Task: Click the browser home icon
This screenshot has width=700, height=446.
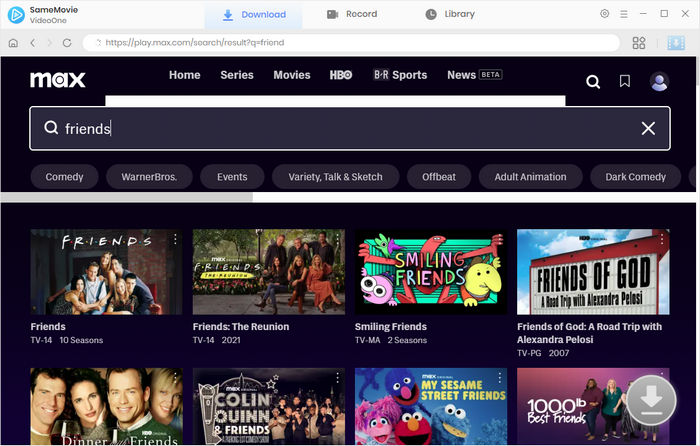Action: pos(13,43)
